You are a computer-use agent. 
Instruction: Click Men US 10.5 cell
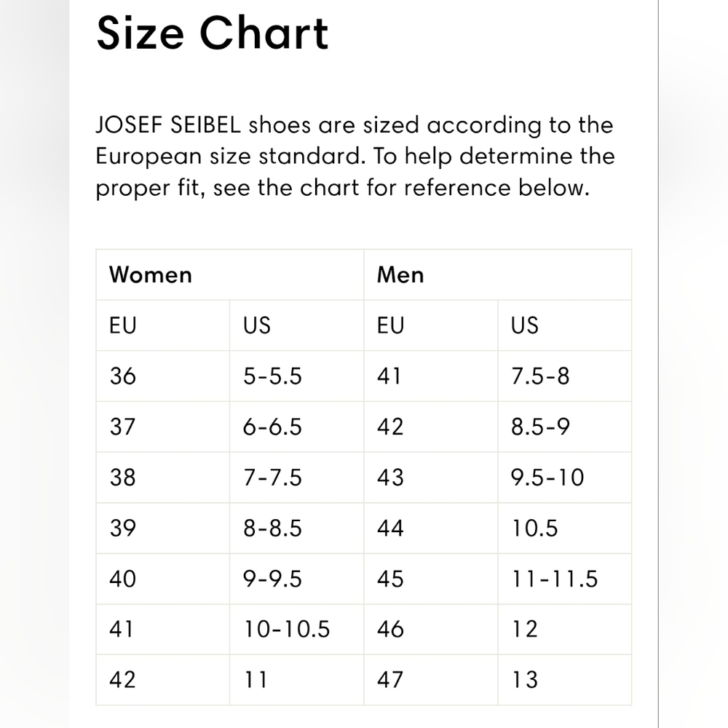(565, 528)
